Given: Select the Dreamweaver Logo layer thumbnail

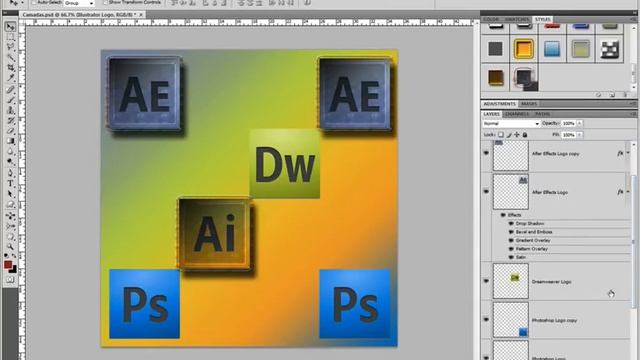Looking at the screenshot, I should point(511,281).
